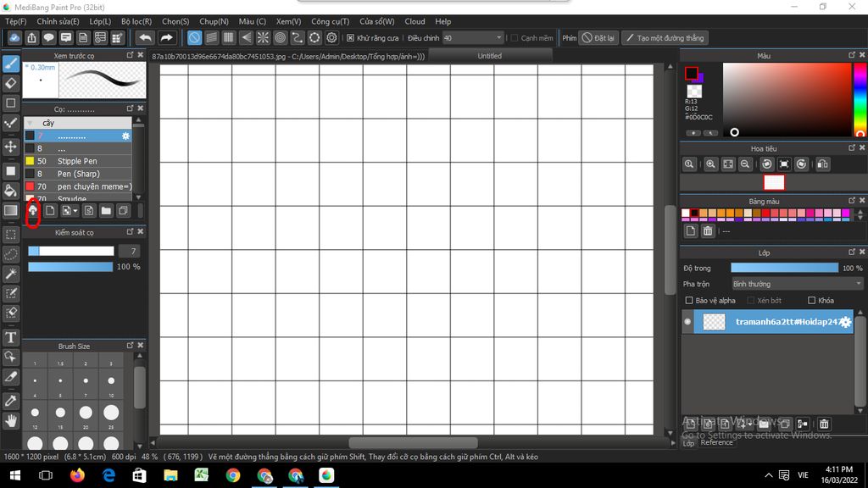The height and width of the screenshot is (488, 868).
Task: Select the Bucket fill tool
Action: [x=11, y=191]
